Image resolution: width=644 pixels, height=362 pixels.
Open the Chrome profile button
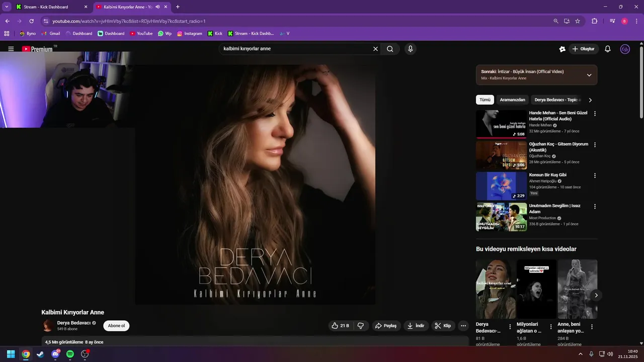point(624,21)
